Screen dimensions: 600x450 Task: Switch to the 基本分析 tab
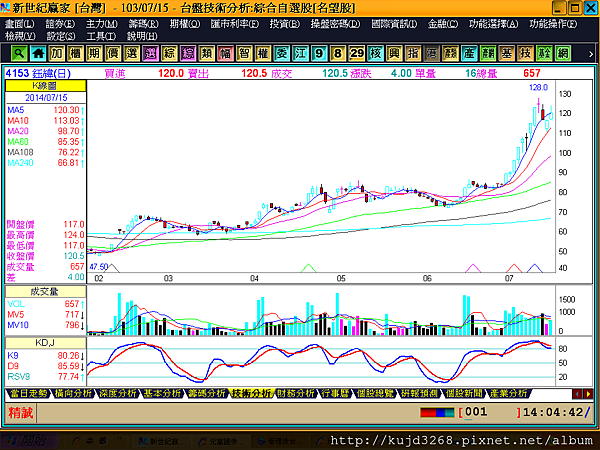162,393
